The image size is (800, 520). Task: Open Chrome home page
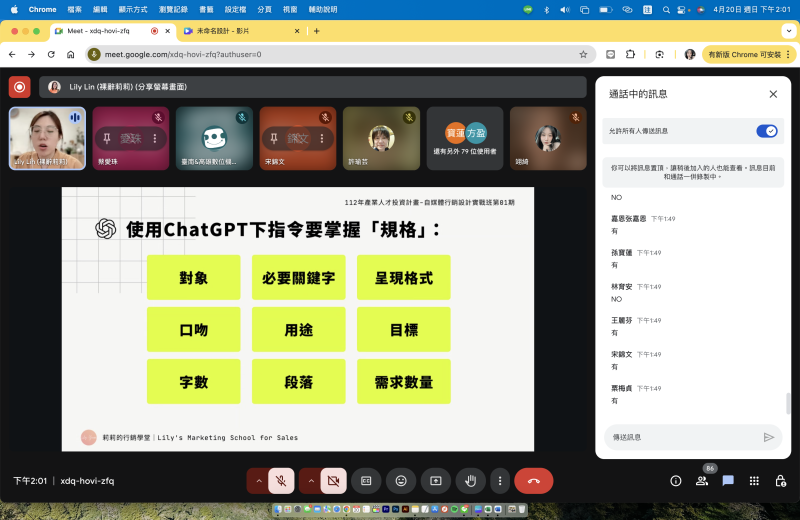pyautogui.click(x=70, y=54)
